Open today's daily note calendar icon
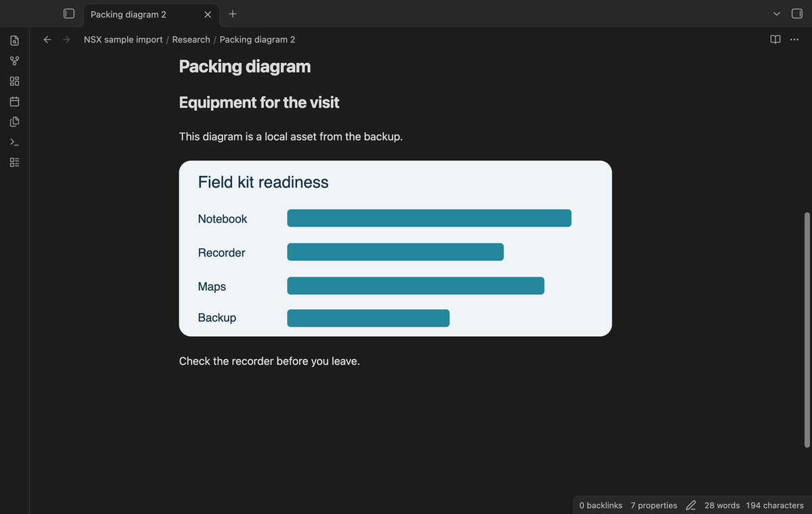The height and width of the screenshot is (514, 812). 15,102
